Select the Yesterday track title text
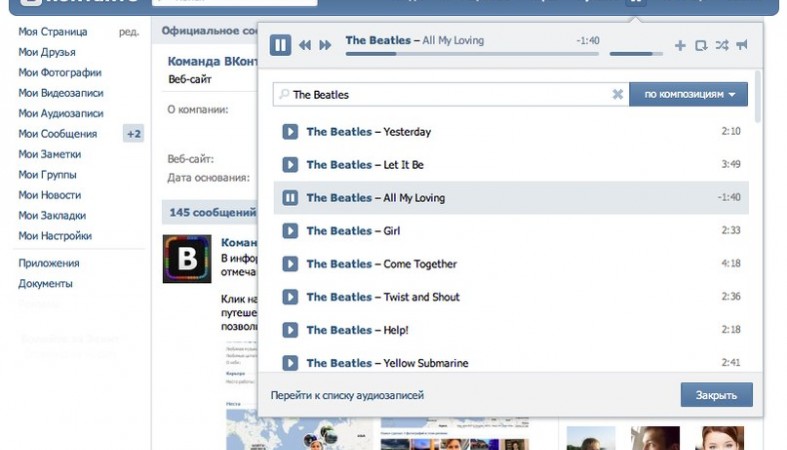Image resolution: width=787 pixels, height=450 pixels. coord(407,132)
